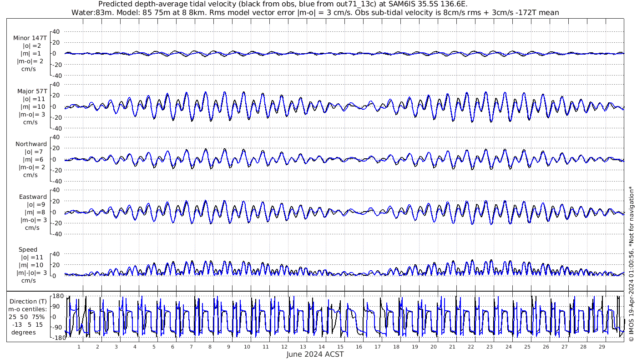Click the -180 tick on Direction axis
The width and height of the screenshot is (637, 364).
tap(56, 338)
